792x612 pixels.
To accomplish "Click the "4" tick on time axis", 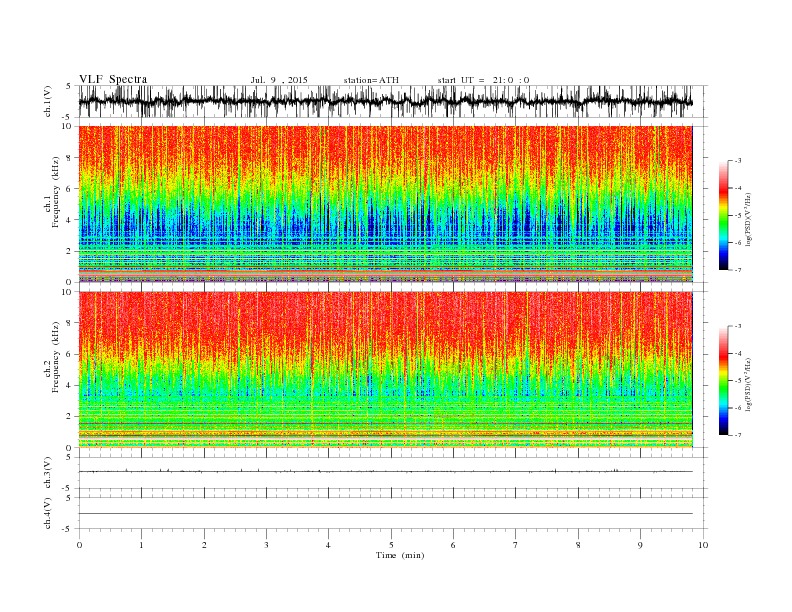I will 328,545.
